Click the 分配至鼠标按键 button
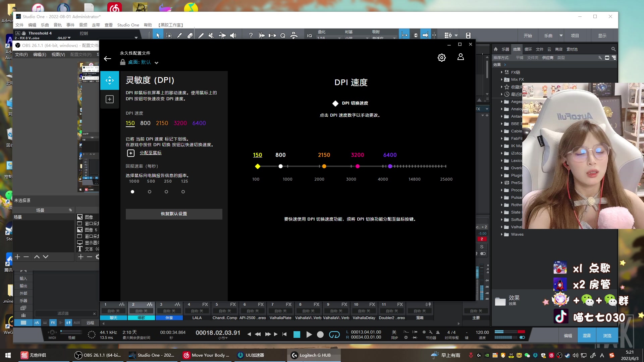The height and width of the screenshot is (362, 644). pyautogui.click(x=150, y=153)
